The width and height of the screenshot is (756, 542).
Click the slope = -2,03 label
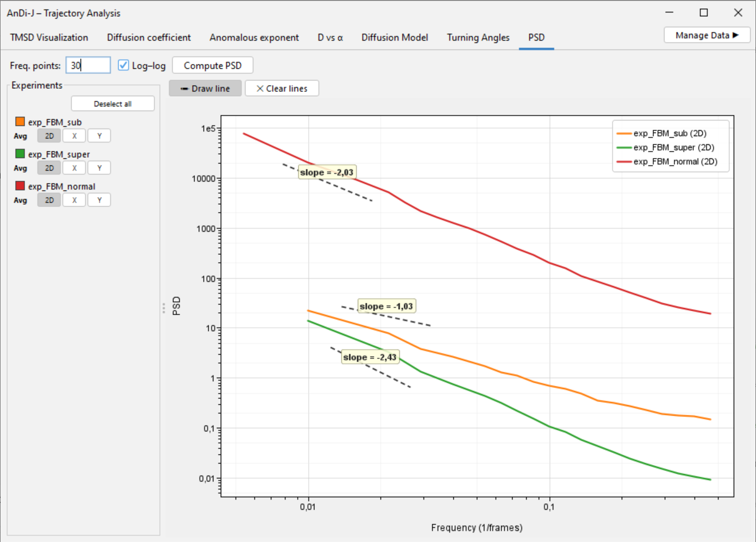(327, 172)
